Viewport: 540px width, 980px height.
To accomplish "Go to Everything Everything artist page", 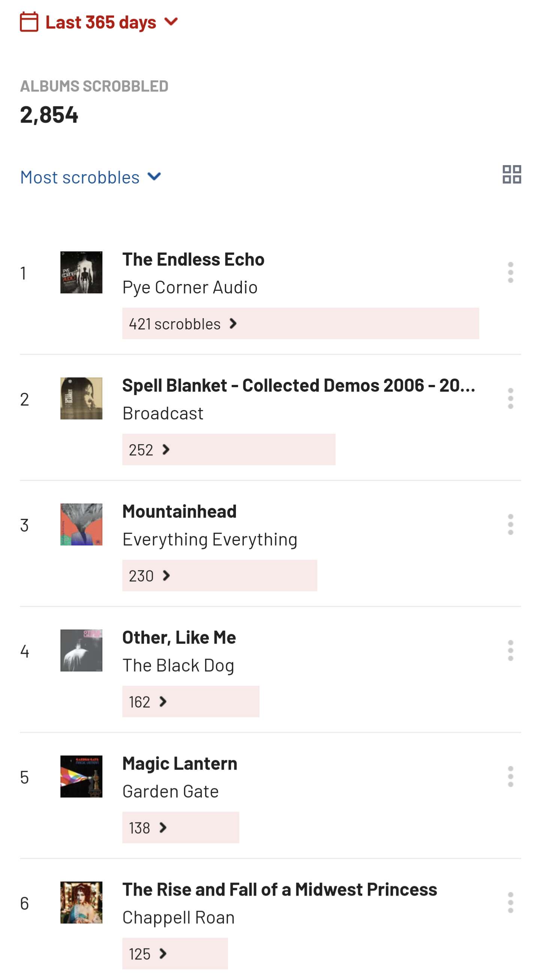I will (210, 540).
